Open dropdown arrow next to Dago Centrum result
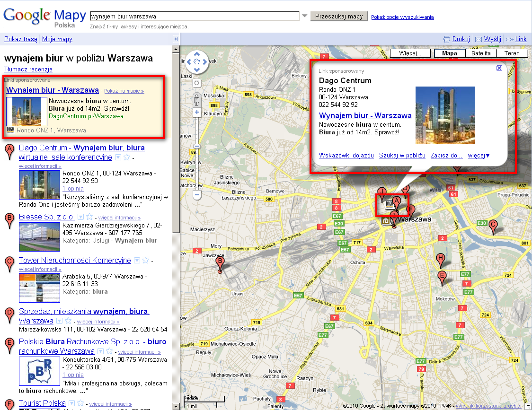This screenshot has width=532, height=410. tap(118, 157)
